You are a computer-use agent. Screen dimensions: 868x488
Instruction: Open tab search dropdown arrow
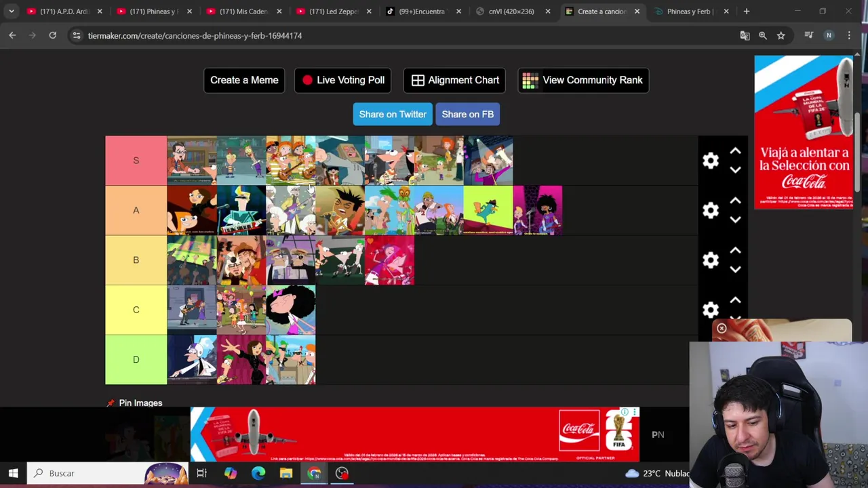[x=12, y=12]
